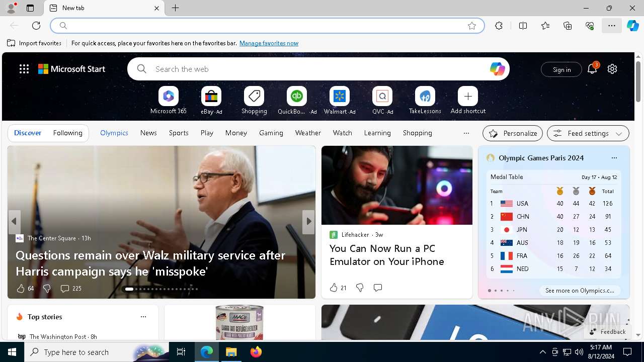
Task: Open the Collections icon
Action: click(568, 26)
